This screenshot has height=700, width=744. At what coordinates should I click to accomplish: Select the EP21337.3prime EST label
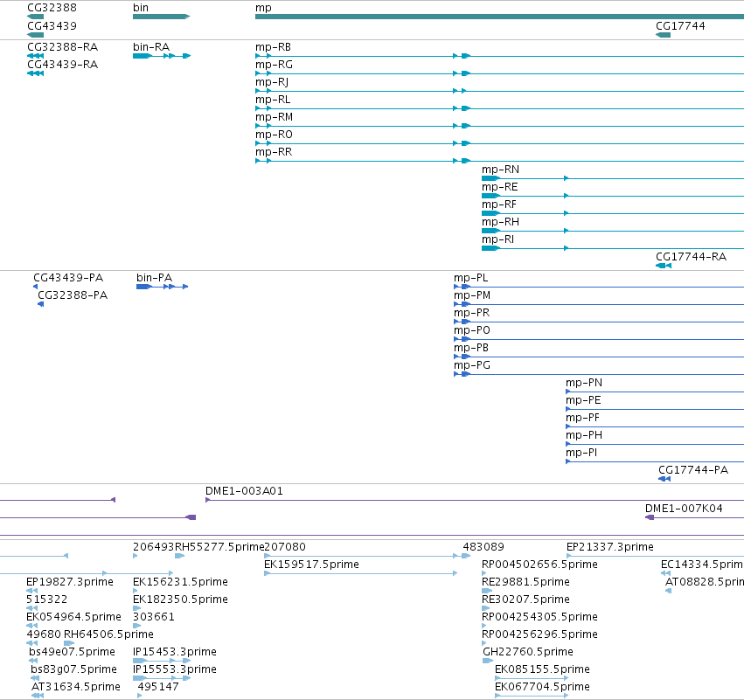tap(610, 547)
